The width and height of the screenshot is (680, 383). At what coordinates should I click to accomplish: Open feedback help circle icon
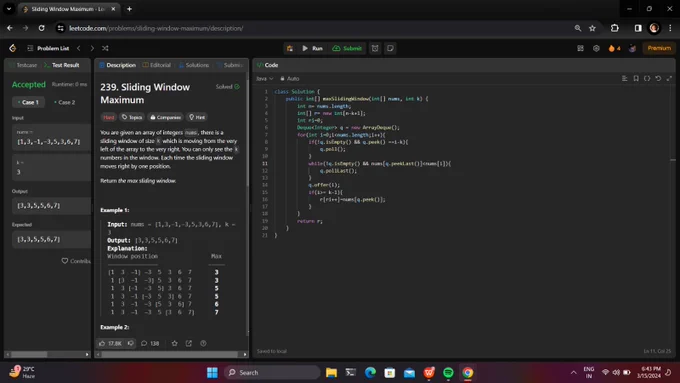[203, 343]
